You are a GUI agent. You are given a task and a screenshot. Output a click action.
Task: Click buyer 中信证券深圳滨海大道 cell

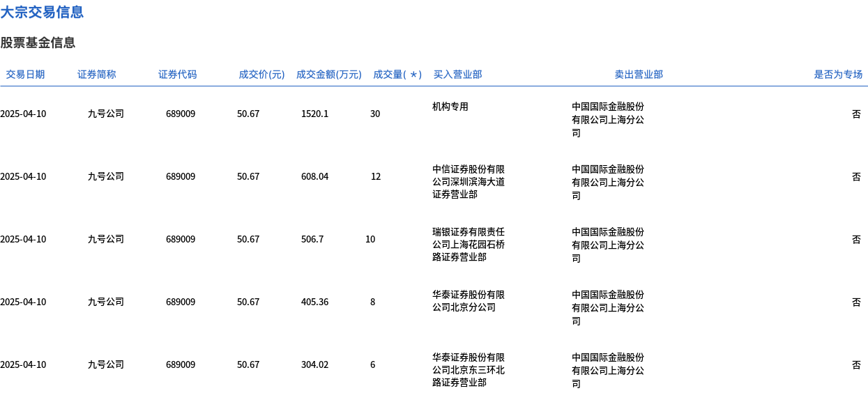[x=469, y=182]
